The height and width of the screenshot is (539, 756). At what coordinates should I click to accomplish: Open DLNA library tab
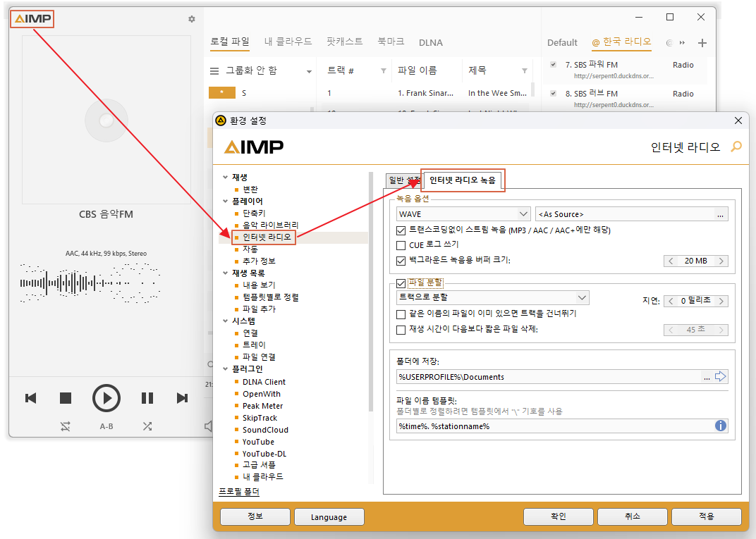point(431,42)
